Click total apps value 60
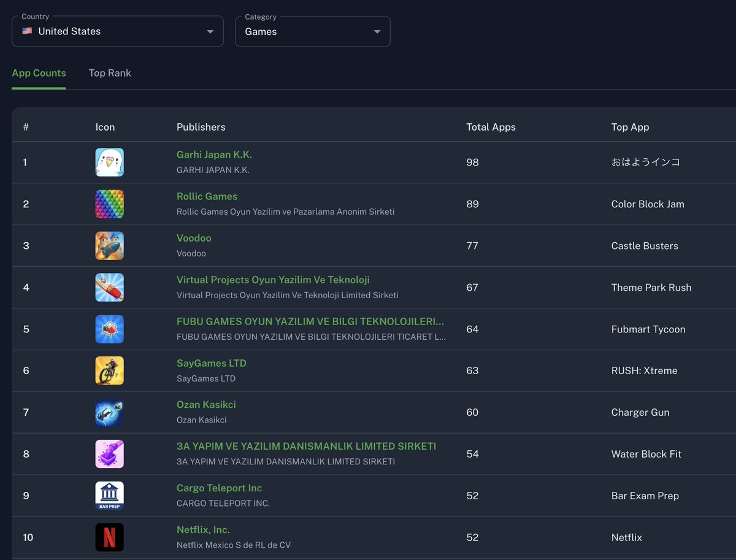 tap(472, 413)
